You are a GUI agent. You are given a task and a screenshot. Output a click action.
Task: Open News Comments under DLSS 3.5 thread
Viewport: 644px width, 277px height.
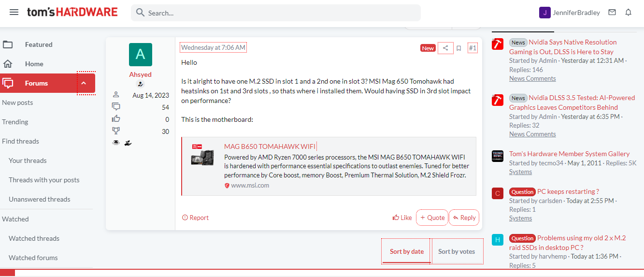click(x=532, y=134)
